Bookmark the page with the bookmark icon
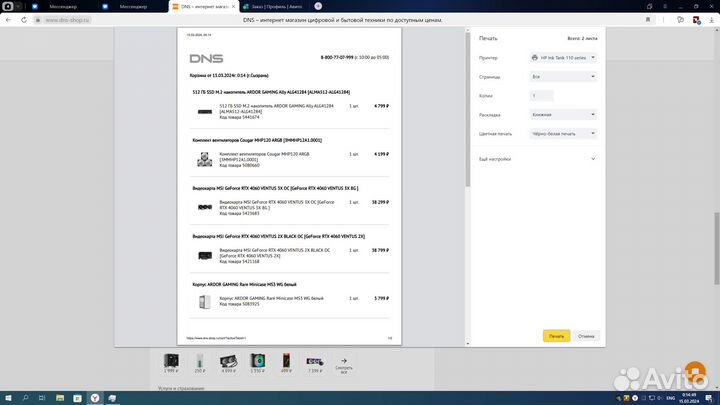This screenshot has width=720, height=405. click(x=648, y=20)
